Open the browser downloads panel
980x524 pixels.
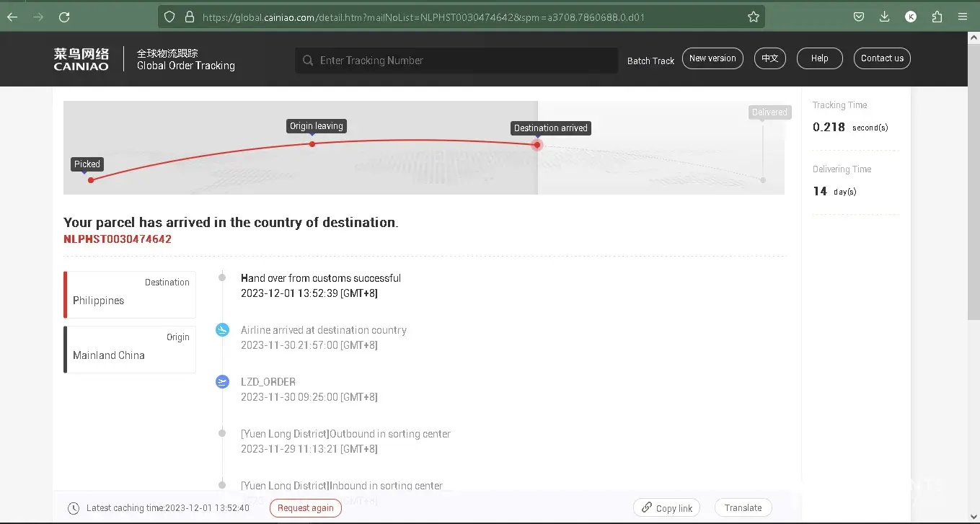pos(885,17)
